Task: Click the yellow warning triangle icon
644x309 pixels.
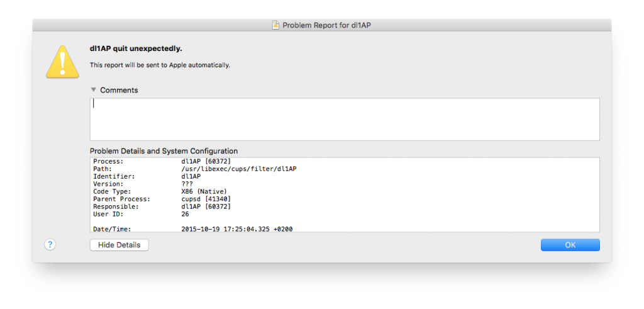Action: coord(62,62)
